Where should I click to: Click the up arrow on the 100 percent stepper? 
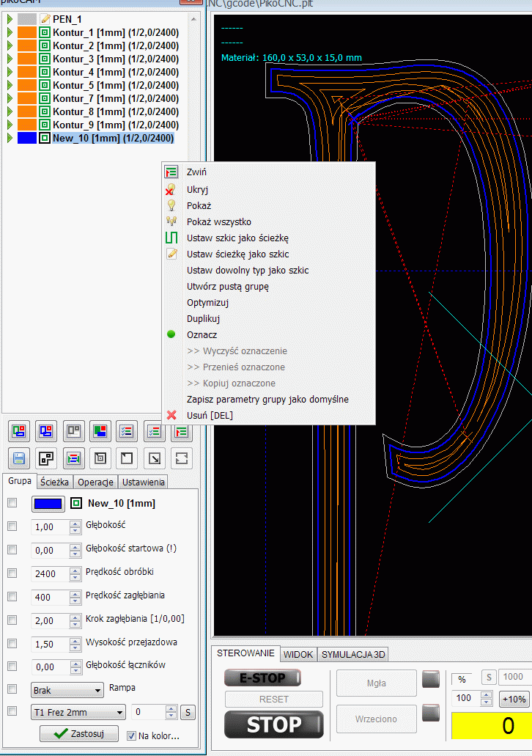[487, 694]
